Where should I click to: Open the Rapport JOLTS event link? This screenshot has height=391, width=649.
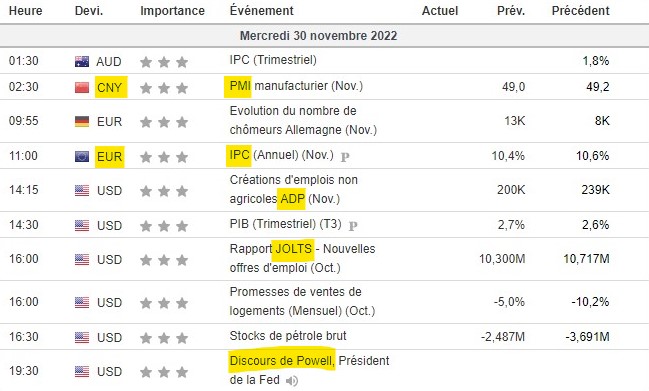(302, 259)
